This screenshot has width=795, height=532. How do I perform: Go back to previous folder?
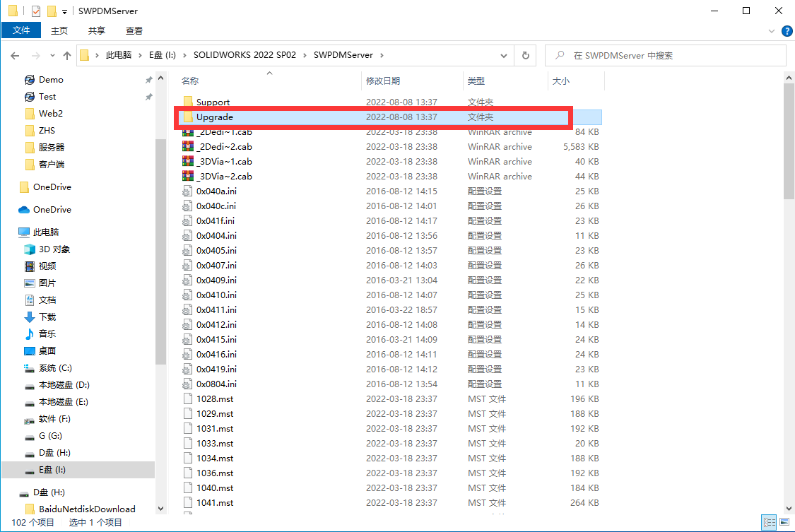click(15, 55)
